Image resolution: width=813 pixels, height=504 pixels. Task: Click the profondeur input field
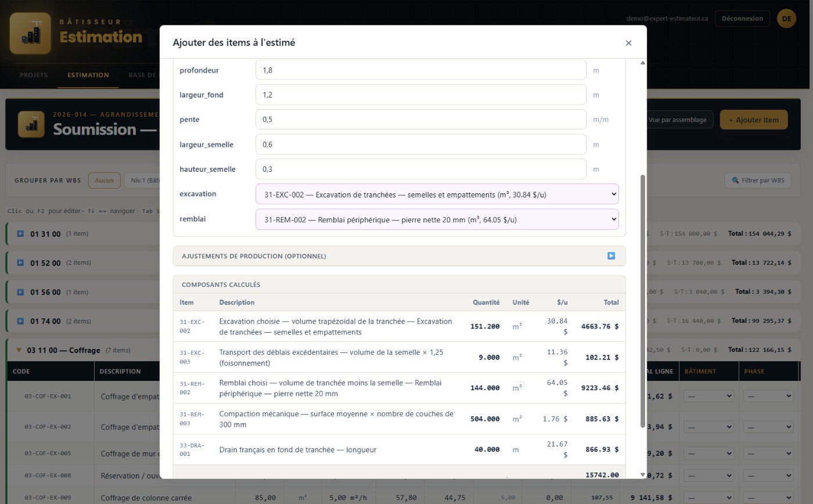point(421,70)
